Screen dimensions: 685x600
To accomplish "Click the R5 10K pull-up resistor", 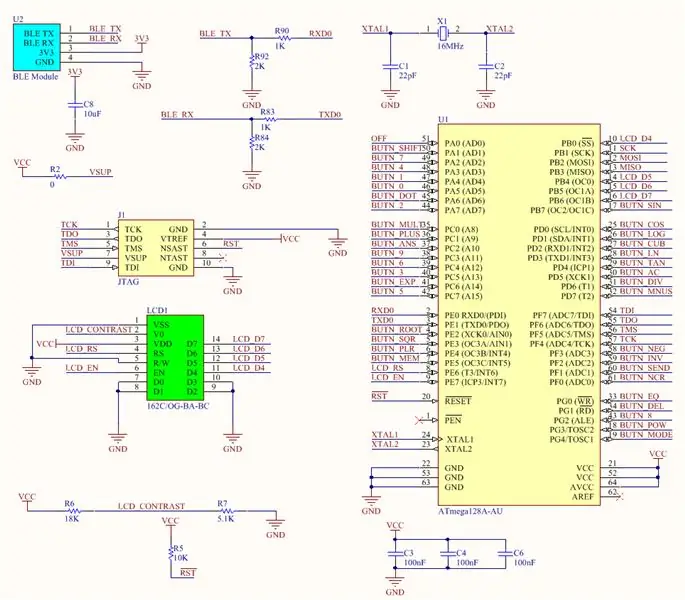I will point(171,553).
